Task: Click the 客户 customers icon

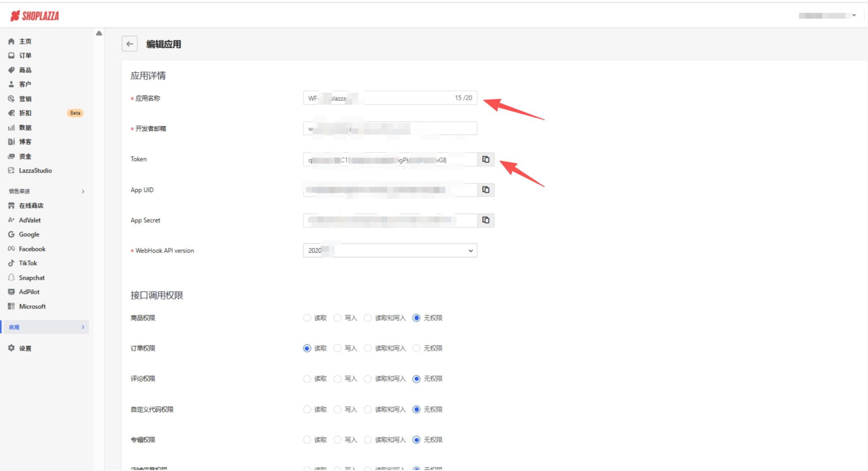Action: (x=11, y=84)
